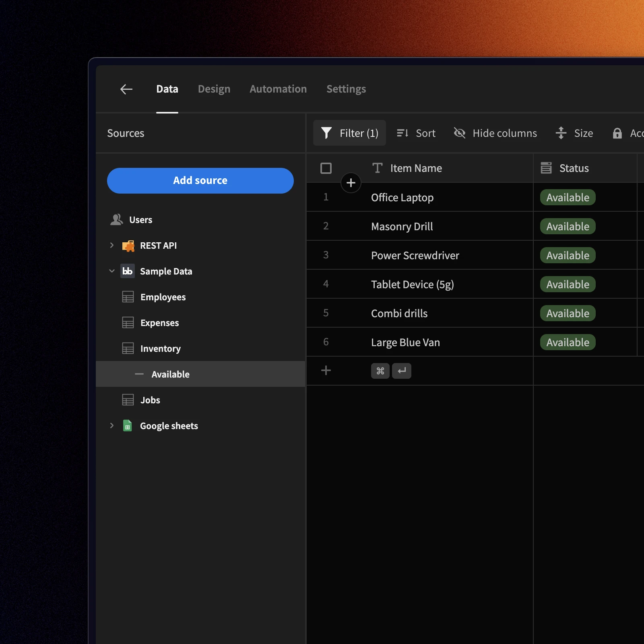The height and width of the screenshot is (644, 644).
Task: Collapse the Sample Data source
Action: (112, 271)
